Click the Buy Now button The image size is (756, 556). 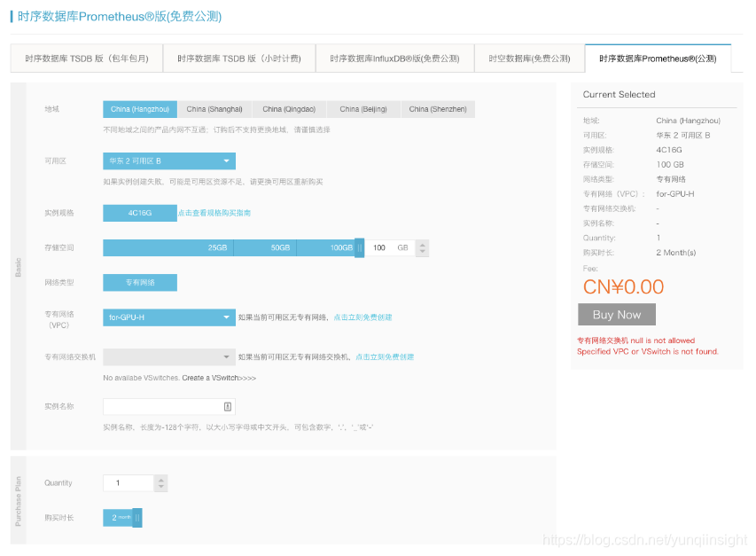pyautogui.click(x=617, y=315)
